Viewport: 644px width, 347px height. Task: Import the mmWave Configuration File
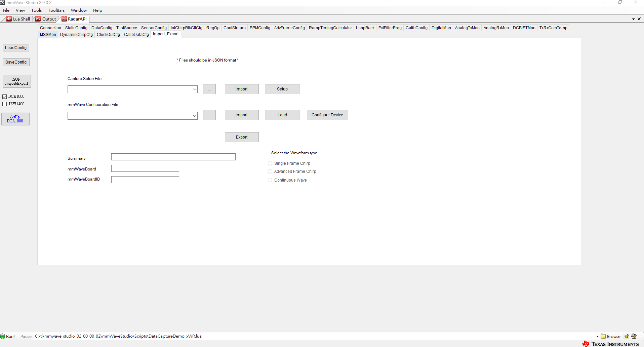[242, 115]
